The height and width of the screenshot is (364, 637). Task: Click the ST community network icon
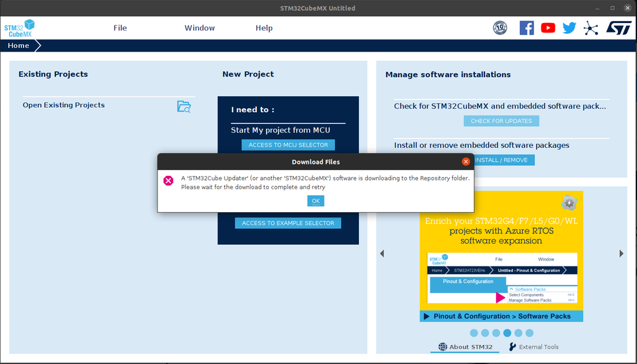[590, 28]
